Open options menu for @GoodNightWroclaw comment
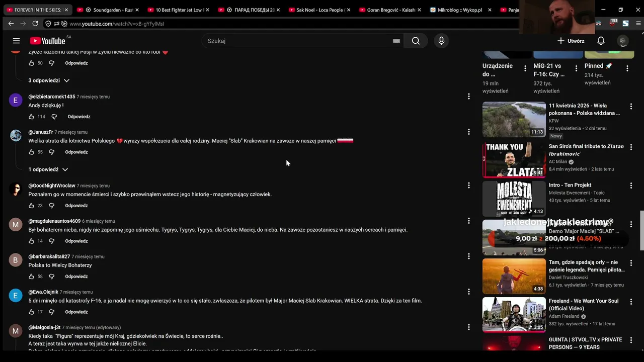This screenshot has width=644, height=362. click(468, 186)
